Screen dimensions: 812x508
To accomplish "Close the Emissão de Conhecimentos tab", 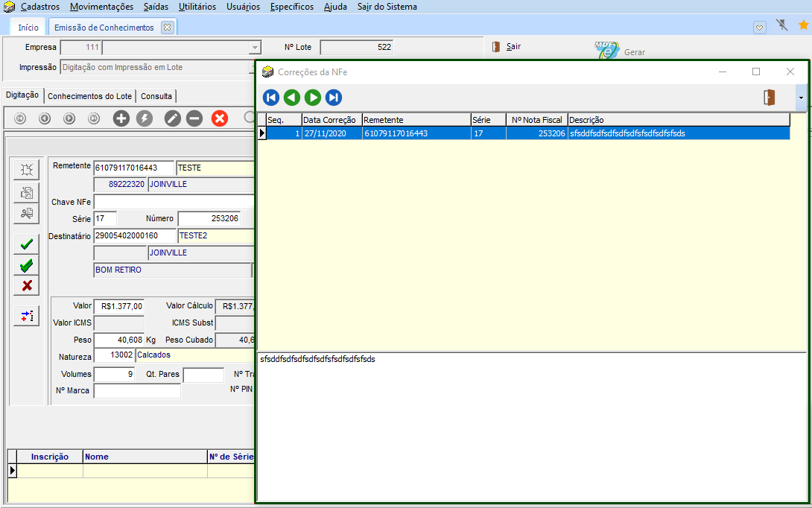I will tap(168, 28).
